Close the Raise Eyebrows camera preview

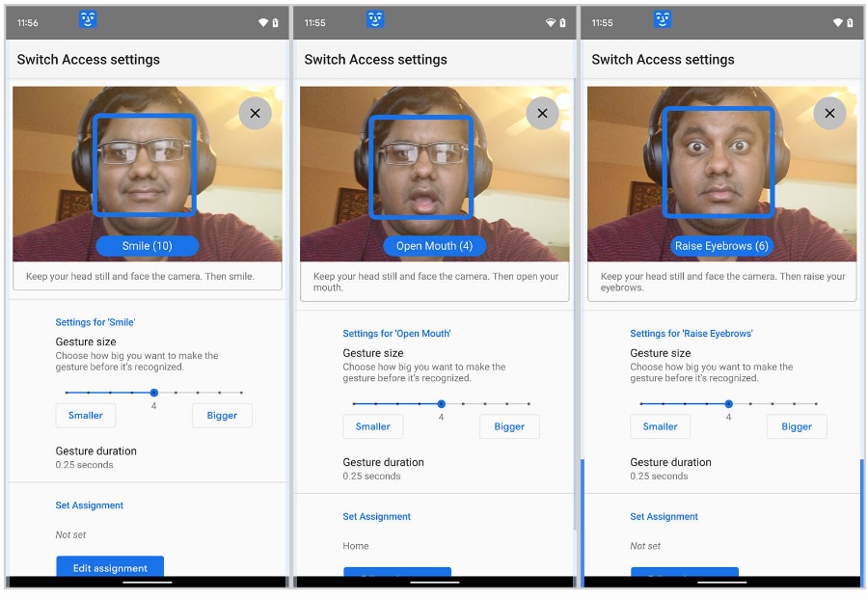tap(829, 113)
